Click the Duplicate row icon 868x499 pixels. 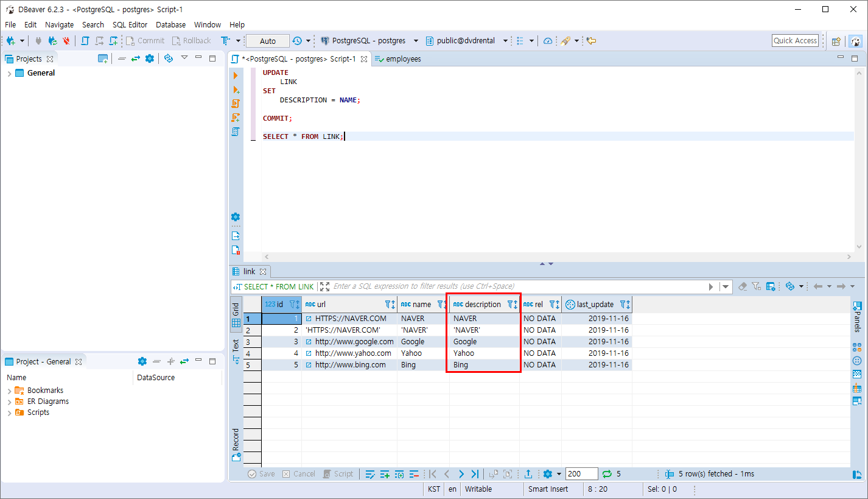399,474
